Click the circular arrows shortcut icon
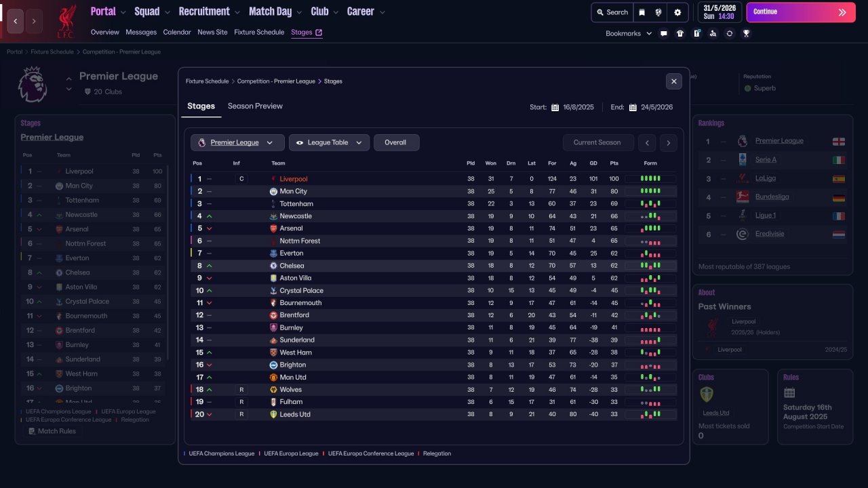This screenshot has height=488, width=868. point(729,33)
